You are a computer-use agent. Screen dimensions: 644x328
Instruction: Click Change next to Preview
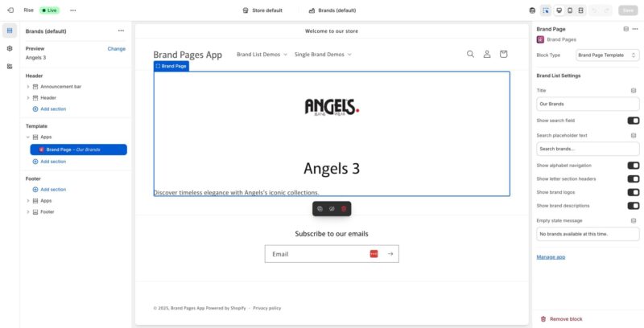click(x=117, y=49)
